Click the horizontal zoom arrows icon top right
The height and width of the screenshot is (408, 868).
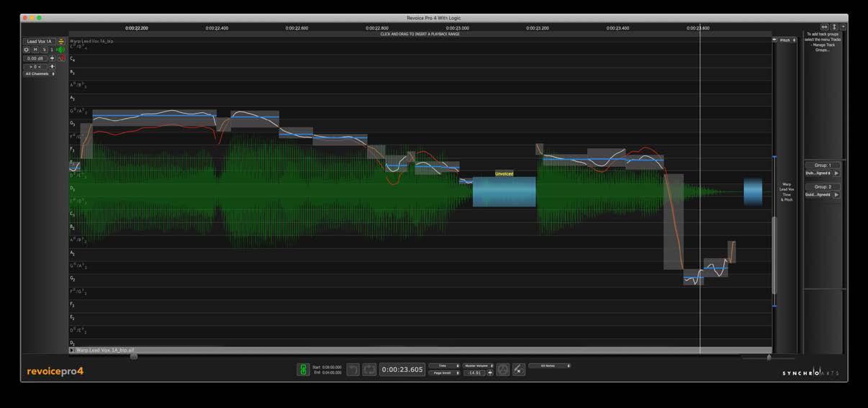[x=825, y=27]
